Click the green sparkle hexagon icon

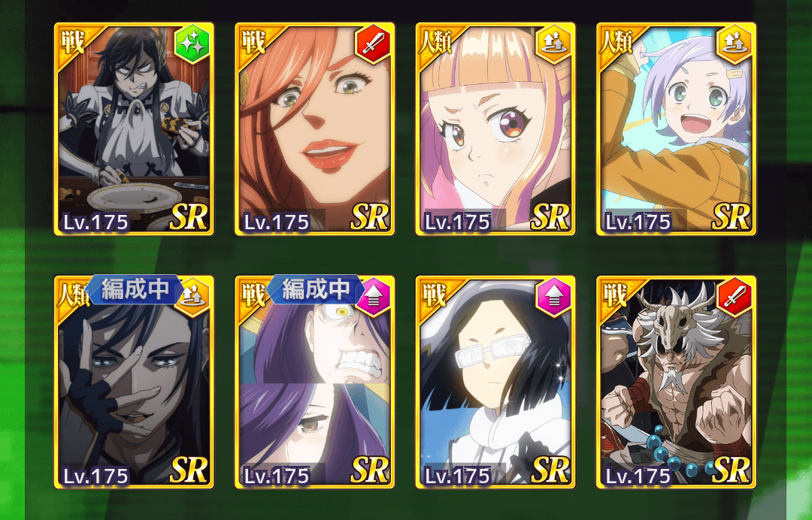click(x=192, y=44)
